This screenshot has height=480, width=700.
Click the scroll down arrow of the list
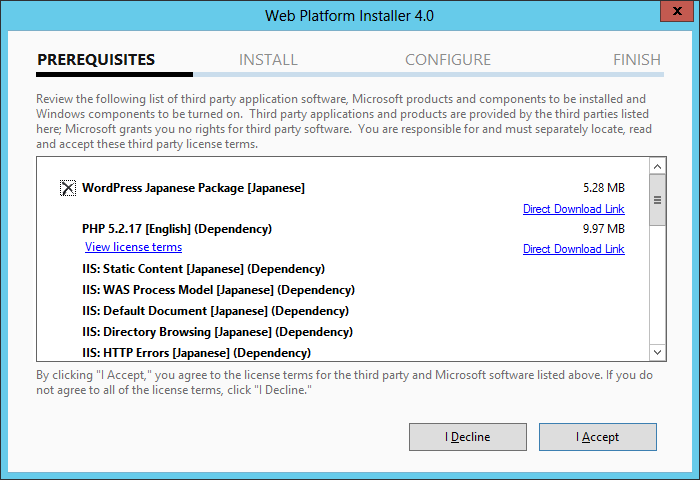(x=657, y=352)
